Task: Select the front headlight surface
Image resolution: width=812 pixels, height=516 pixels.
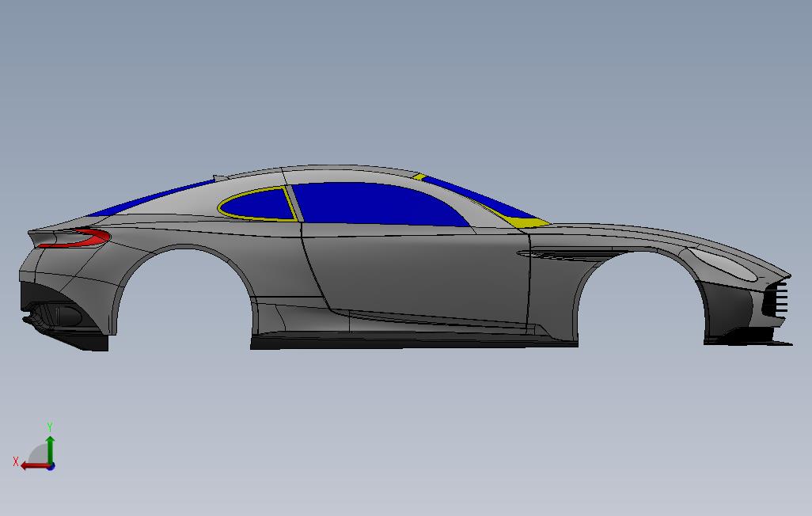Action: 723,264
